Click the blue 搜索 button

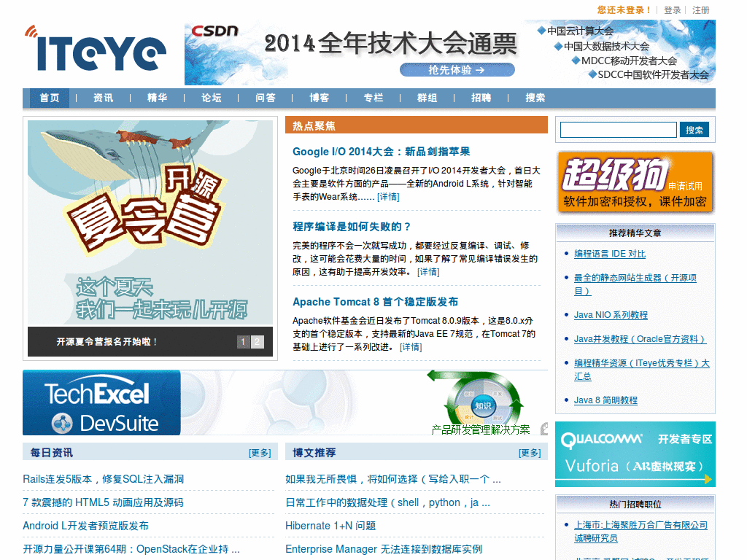click(x=694, y=130)
